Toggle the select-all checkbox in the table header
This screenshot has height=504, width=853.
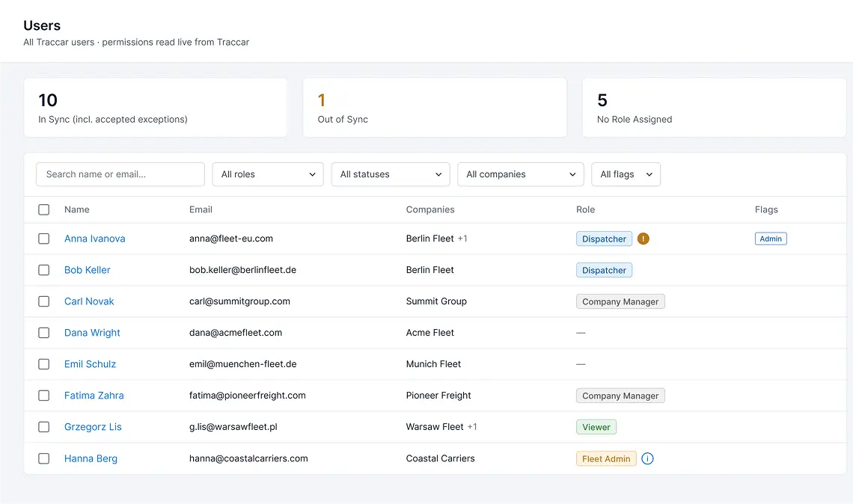coord(44,209)
